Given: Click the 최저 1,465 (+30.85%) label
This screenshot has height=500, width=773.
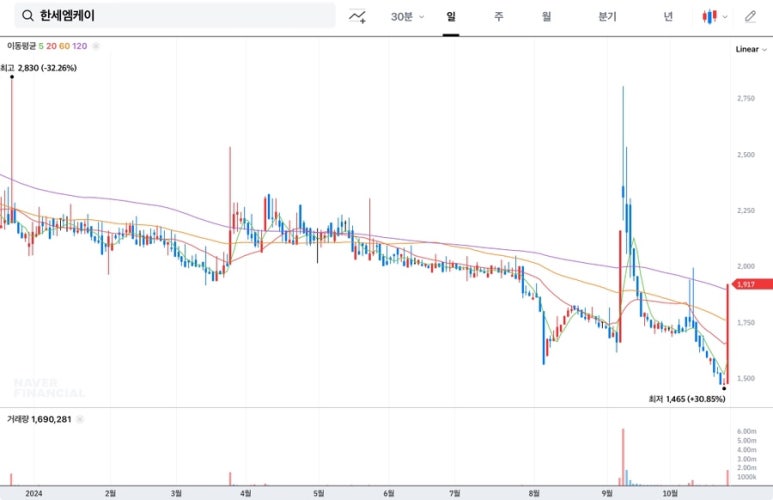Looking at the screenshot, I should tap(687, 399).
